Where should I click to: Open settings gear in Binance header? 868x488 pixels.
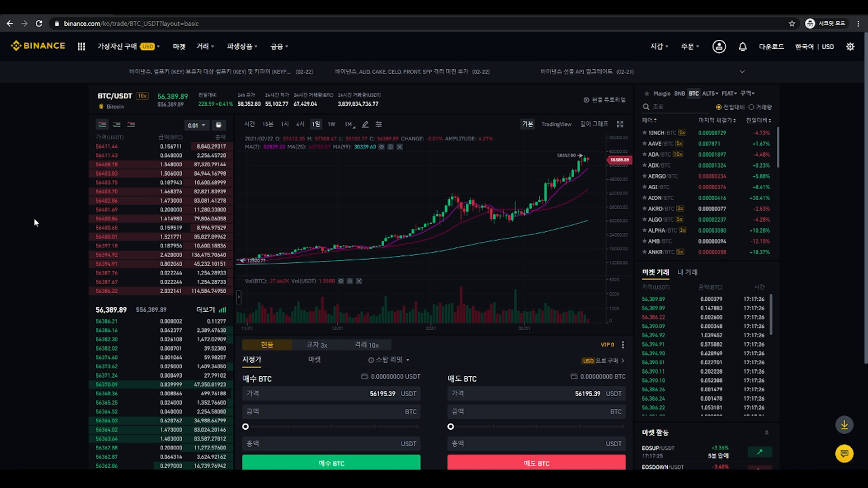[850, 47]
